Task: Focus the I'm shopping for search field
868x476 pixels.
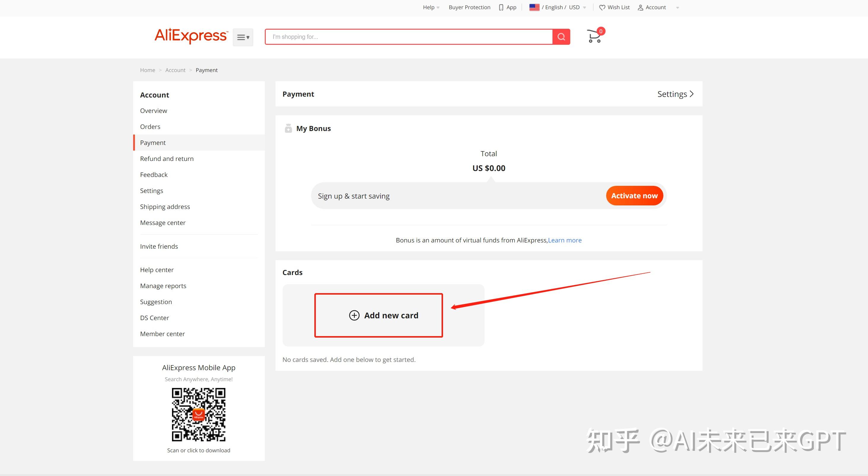Action: tap(408, 37)
